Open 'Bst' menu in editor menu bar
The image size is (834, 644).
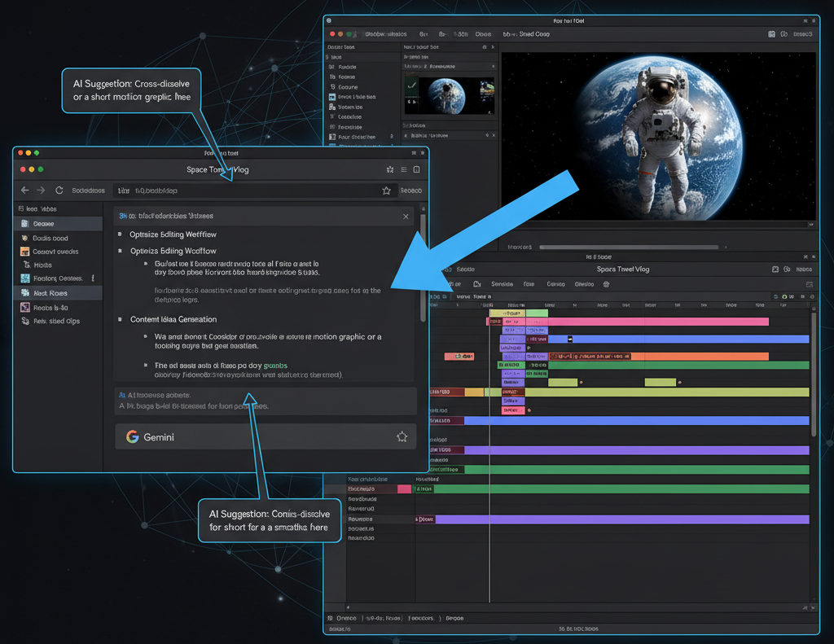(424, 34)
